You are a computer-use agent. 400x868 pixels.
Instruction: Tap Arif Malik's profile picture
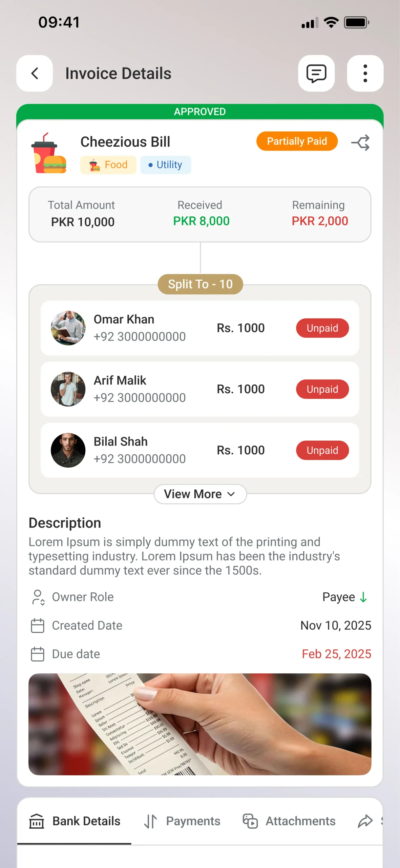[68, 389]
